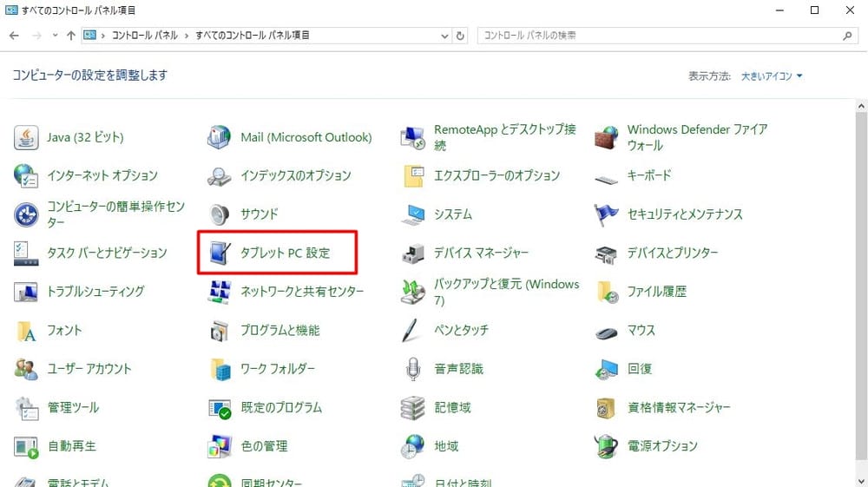
Task: Click the Windows Defender ファイアウォール icon
Action: [606, 137]
